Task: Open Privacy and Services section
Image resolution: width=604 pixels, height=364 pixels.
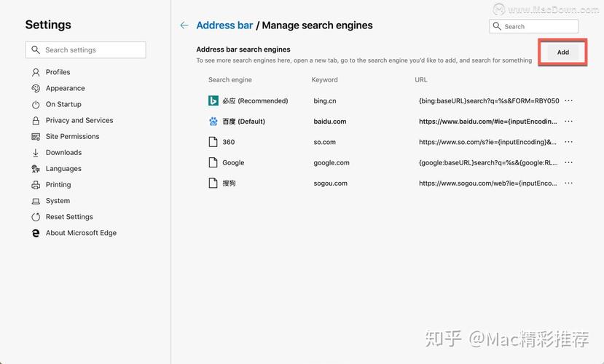Action: click(79, 120)
